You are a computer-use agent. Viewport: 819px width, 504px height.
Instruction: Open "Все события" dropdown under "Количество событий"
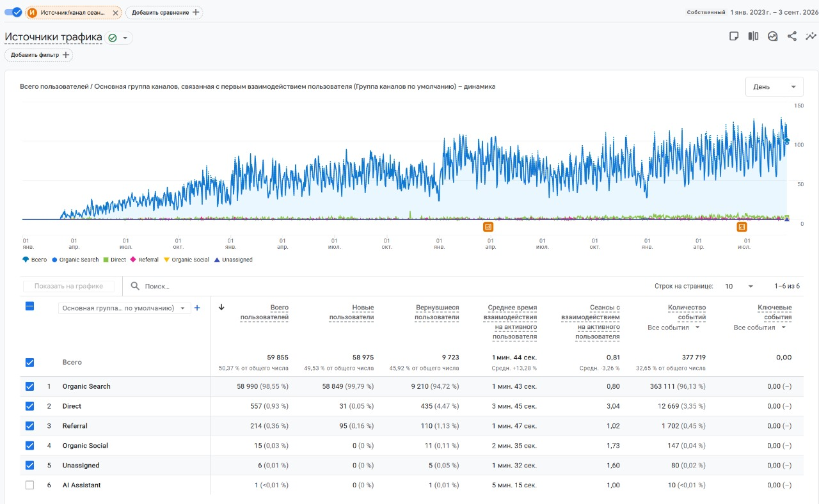pos(674,327)
